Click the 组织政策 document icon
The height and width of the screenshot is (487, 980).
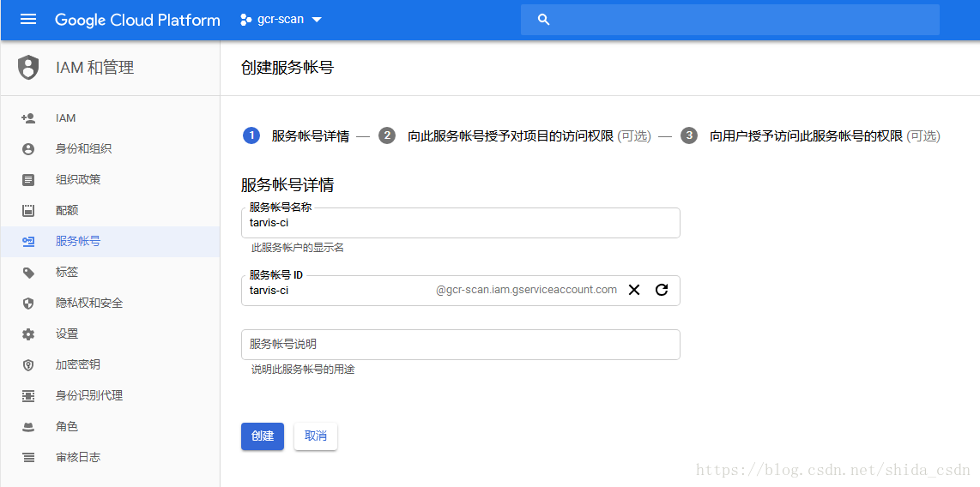(28, 180)
